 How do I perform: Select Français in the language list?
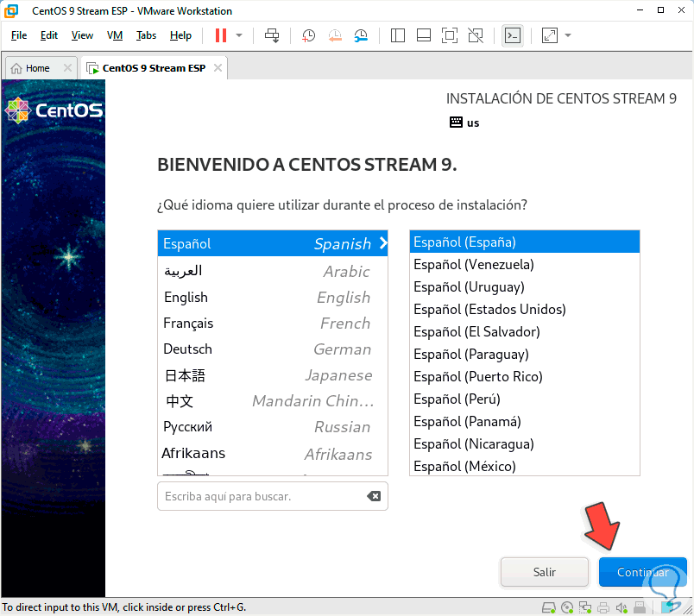pos(273,323)
